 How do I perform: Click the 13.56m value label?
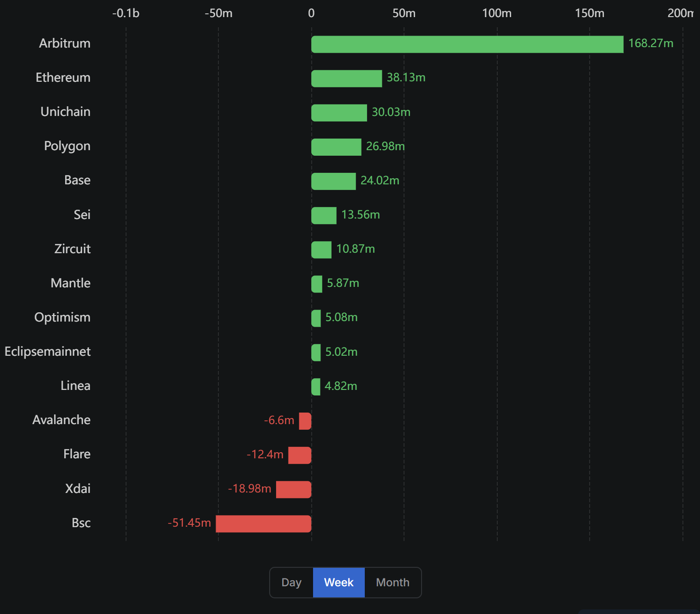click(x=361, y=215)
